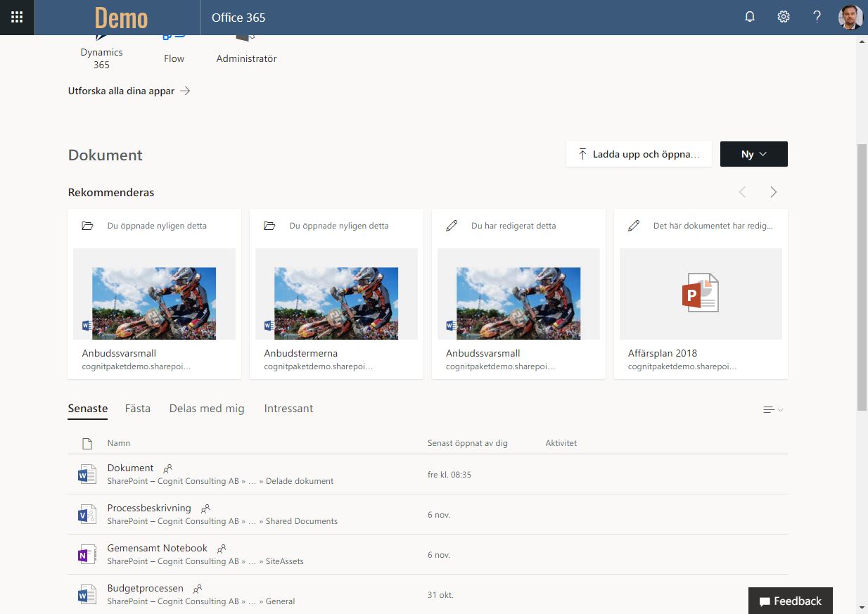Click the Feedback button

(790, 601)
